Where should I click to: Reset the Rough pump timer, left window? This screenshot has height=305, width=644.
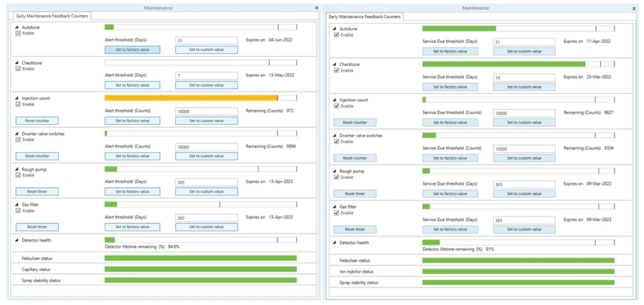click(x=37, y=192)
